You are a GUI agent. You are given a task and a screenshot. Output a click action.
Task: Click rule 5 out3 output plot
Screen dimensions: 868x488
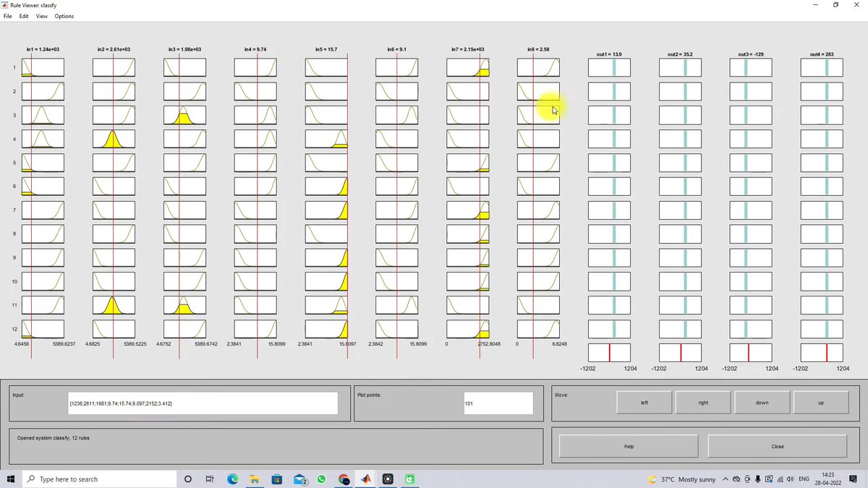[x=751, y=163]
